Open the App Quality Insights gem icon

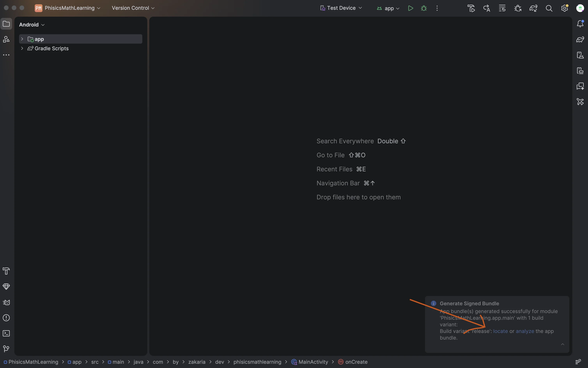tap(6, 287)
